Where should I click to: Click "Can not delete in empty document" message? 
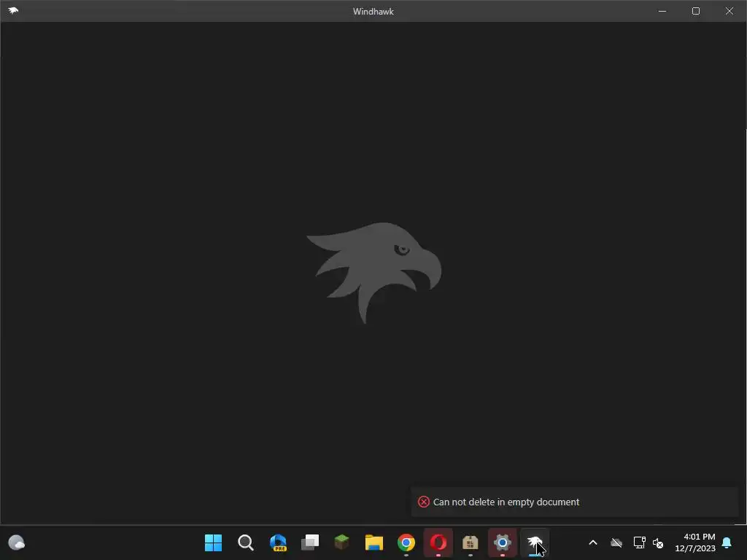coord(506,502)
